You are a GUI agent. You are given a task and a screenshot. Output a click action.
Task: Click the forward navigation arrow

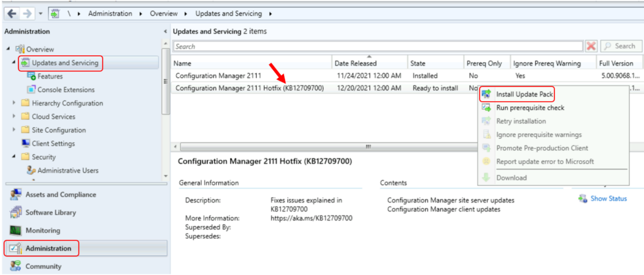click(x=26, y=14)
